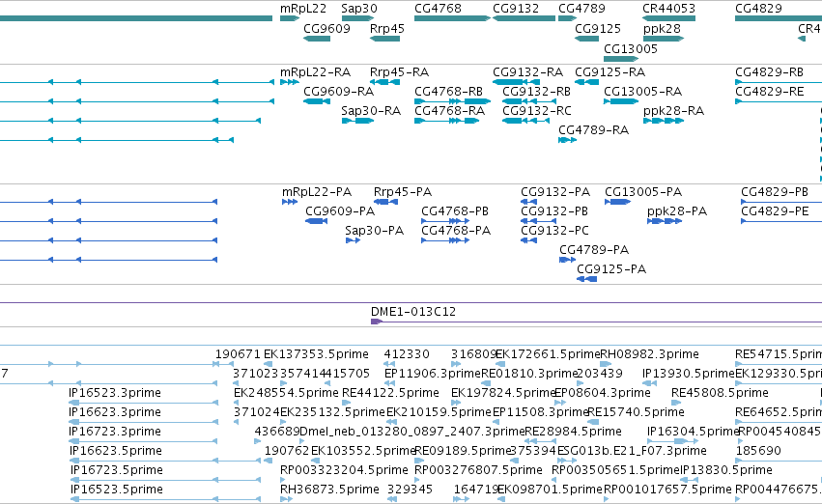Select transcript CG4789-RA
The height and width of the screenshot is (504, 822).
(x=593, y=130)
